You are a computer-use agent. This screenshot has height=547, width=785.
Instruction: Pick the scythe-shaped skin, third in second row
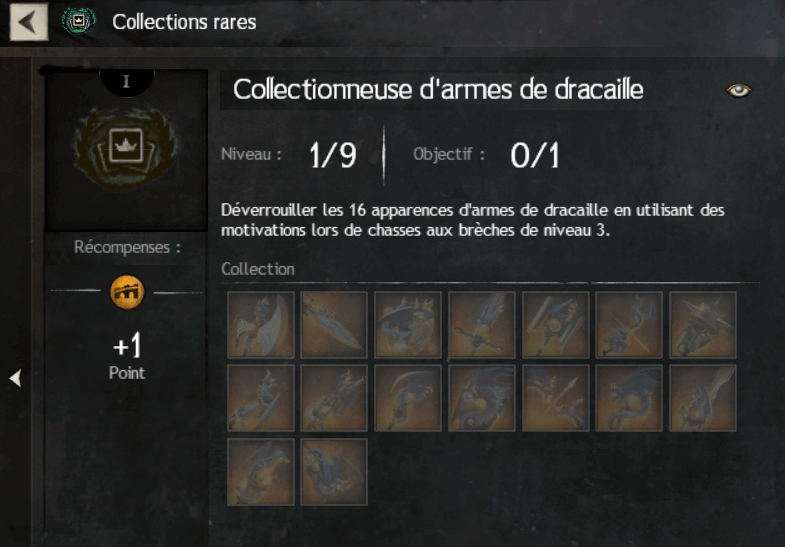pyautogui.click(x=408, y=398)
